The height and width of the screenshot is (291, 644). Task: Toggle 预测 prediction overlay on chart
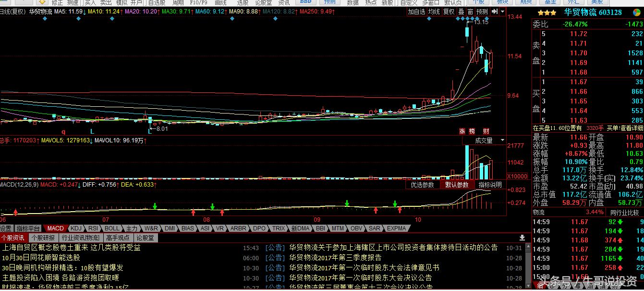[482, 11]
